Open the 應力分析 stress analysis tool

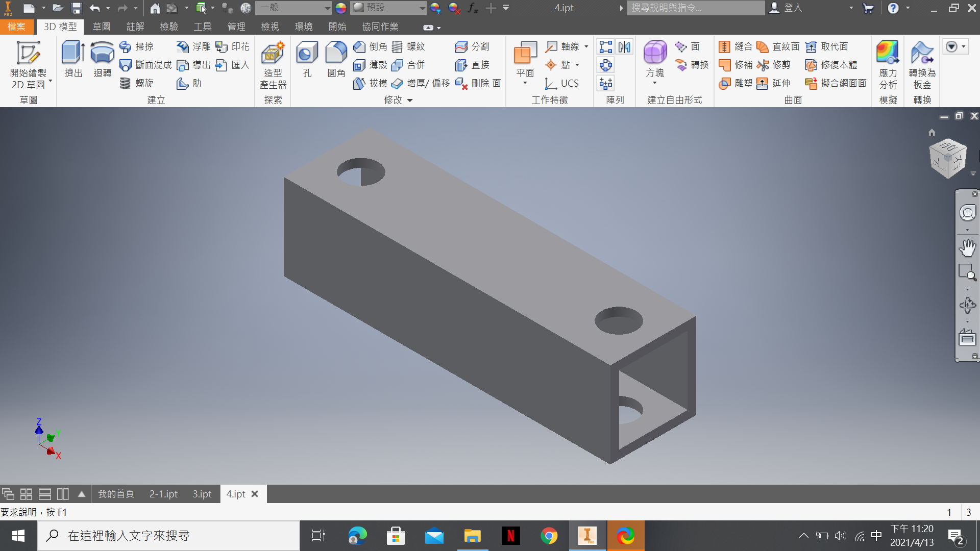click(x=888, y=65)
